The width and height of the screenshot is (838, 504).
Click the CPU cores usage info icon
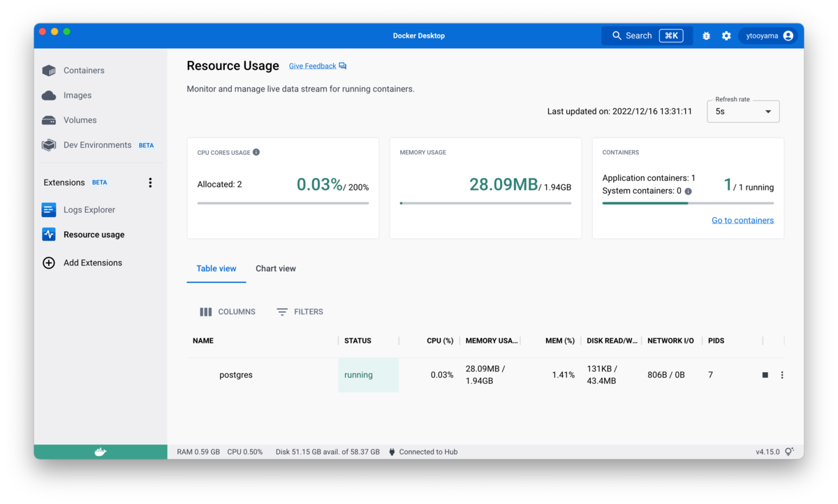[256, 152]
